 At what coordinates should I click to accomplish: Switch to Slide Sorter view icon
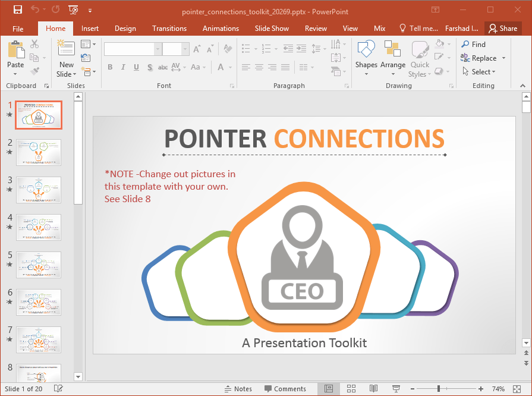pyautogui.click(x=351, y=388)
